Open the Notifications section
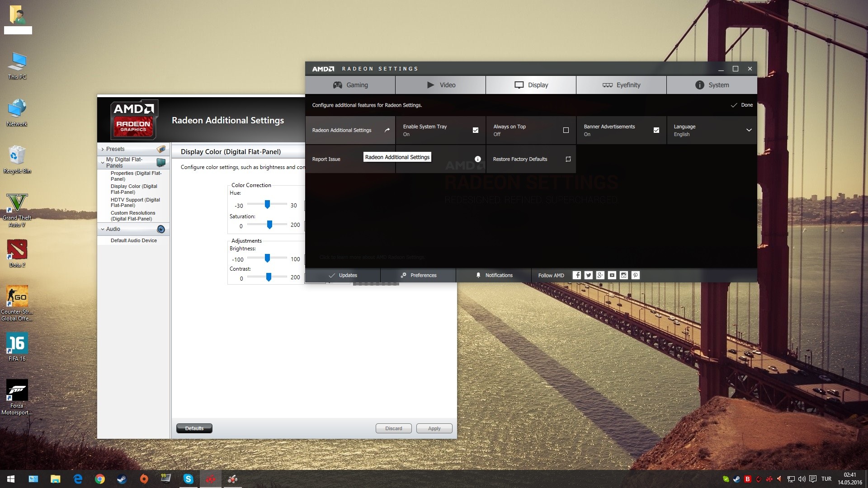 [x=494, y=275]
